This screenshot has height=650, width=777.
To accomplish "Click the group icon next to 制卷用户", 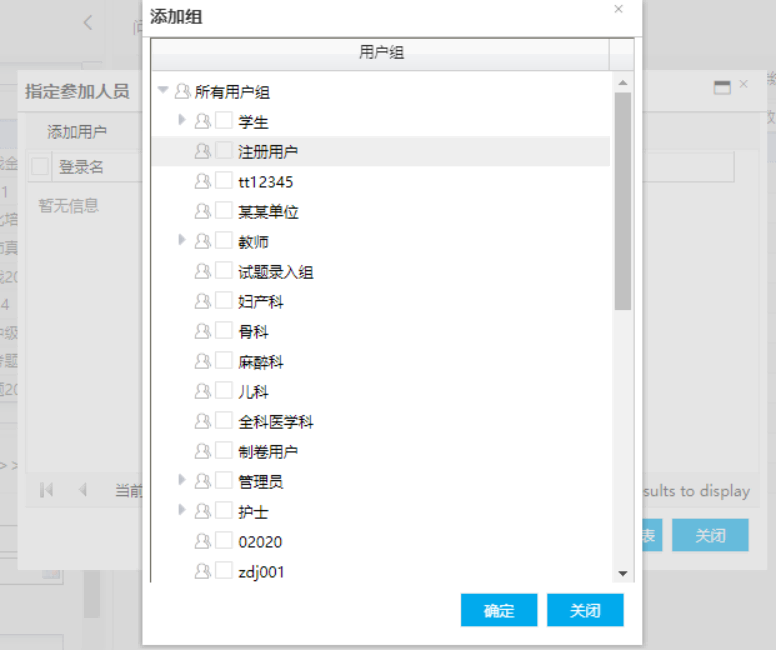I will 202,451.
